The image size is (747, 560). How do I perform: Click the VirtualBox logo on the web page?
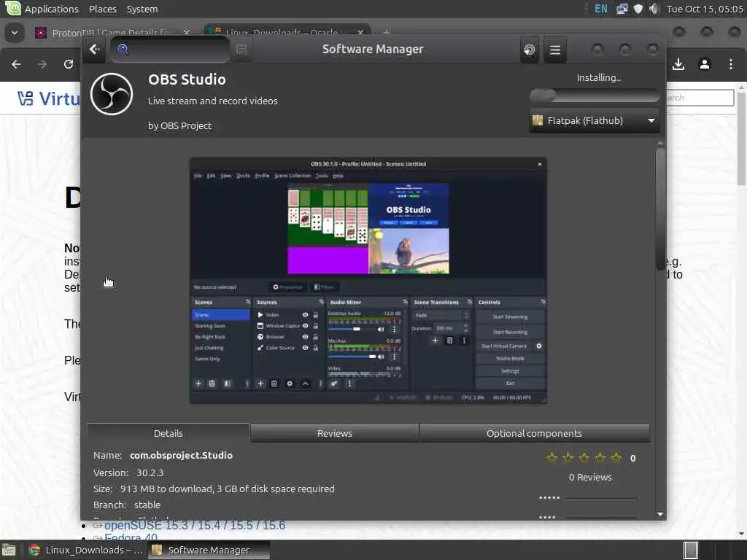(48, 98)
